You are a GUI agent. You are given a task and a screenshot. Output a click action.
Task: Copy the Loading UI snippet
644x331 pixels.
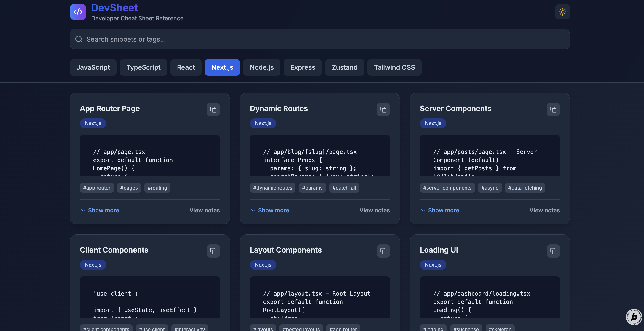click(x=553, y=251)
